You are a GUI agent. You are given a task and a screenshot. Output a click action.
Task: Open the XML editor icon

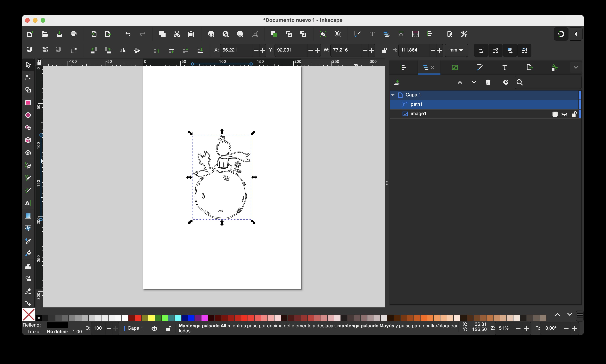pos(401,34)
